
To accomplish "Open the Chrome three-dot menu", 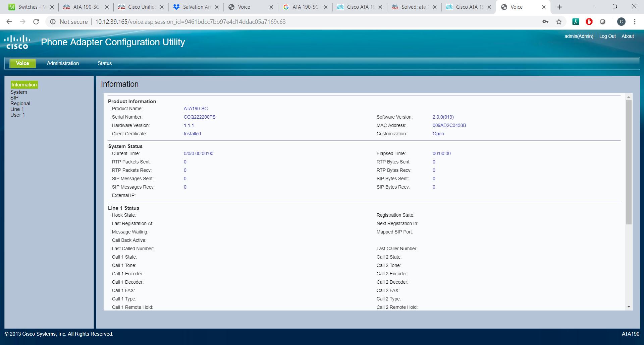I will tap(635, 22).
